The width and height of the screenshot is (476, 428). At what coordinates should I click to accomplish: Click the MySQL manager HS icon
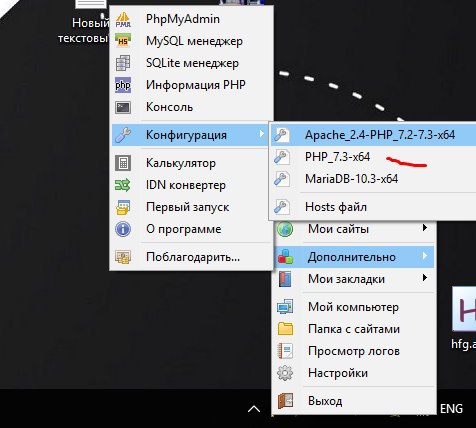click(123, 41)
